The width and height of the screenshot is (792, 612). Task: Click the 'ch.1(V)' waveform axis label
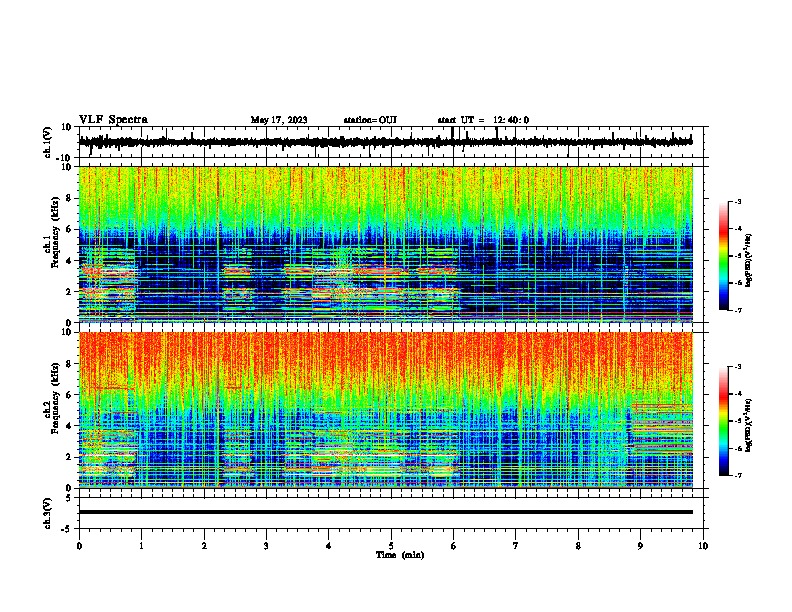[48, 142]
